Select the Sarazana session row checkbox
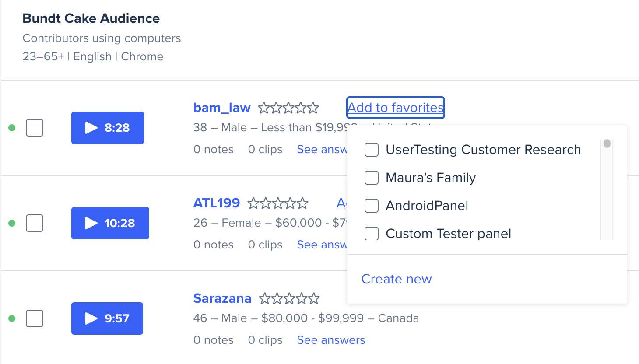639x364 pixels. [x=35, y=318]
